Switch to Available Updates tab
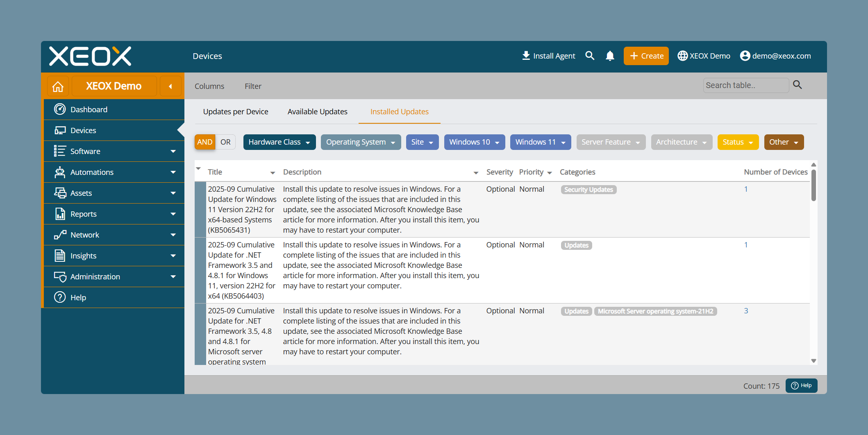The width and height of the screenshot is (868, 435). (318, 112)
